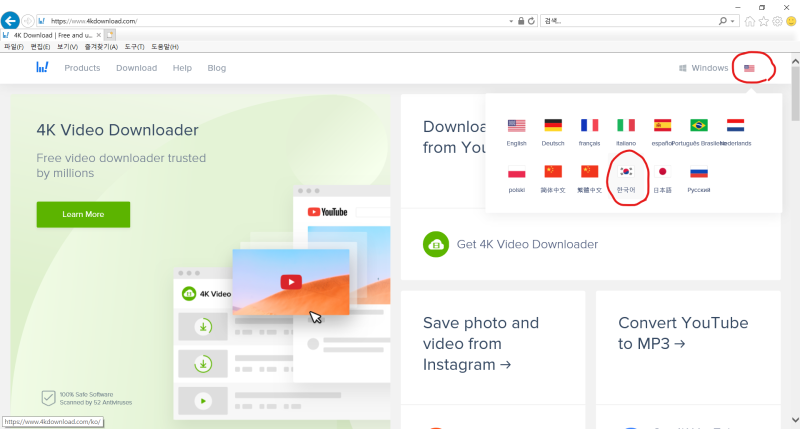Open Save photo and video from Instagram

pyautogui.click(x=481, y=343)
